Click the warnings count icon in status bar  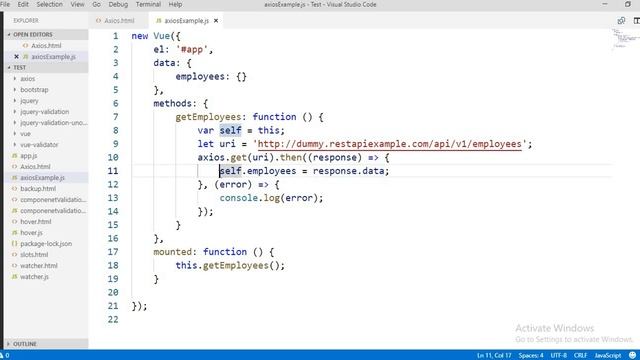click(x=5, y=356)
